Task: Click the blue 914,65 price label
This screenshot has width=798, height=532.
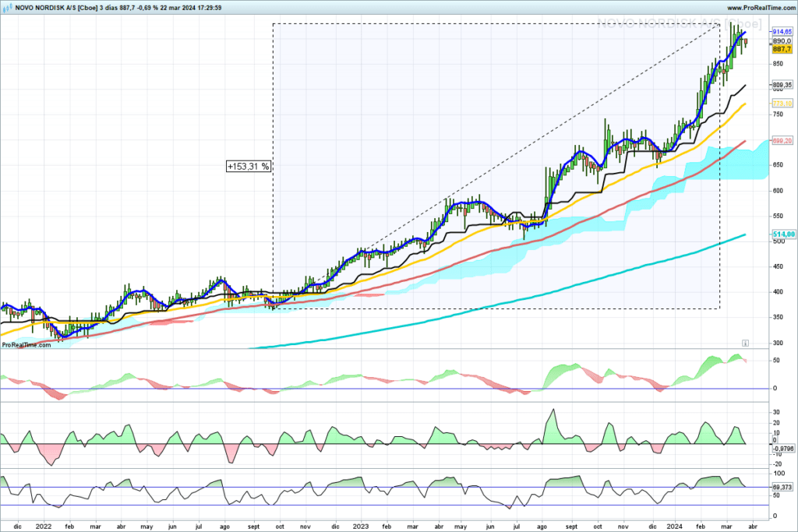Action: (782, 31)
